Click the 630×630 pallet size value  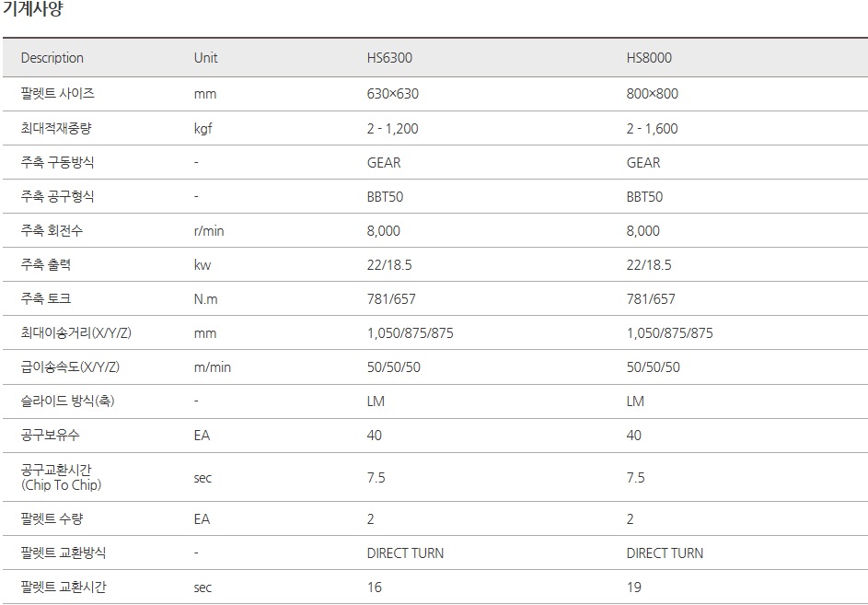click(x=393, y=94)
